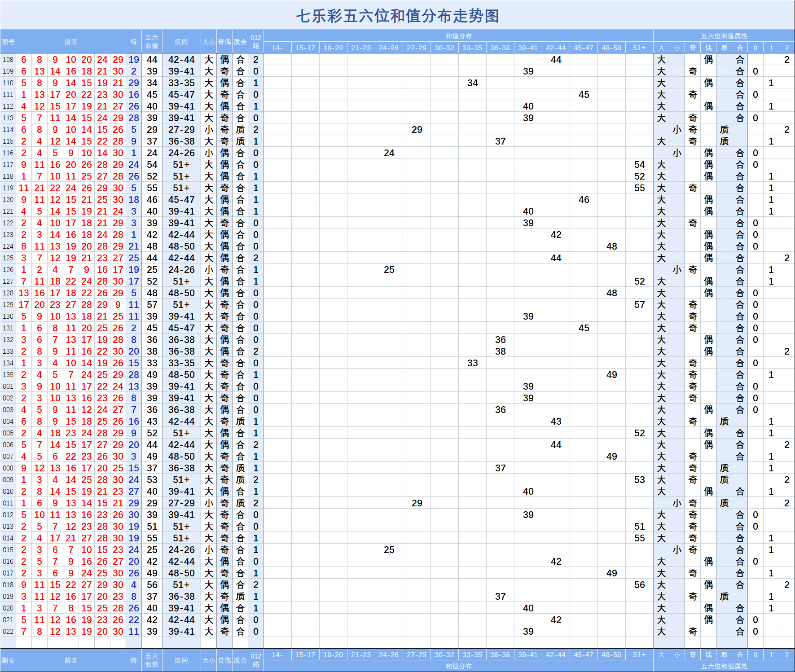The width and height of the screenshot is (795, 672).
Task: Click the 33-35 range cell in row 134
Action: 181,363
